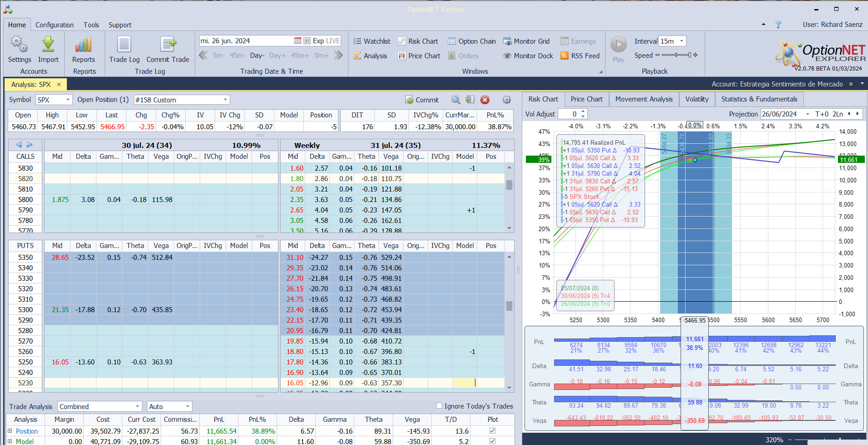
Task: Click the Import download icon
Action: (48, 45)
